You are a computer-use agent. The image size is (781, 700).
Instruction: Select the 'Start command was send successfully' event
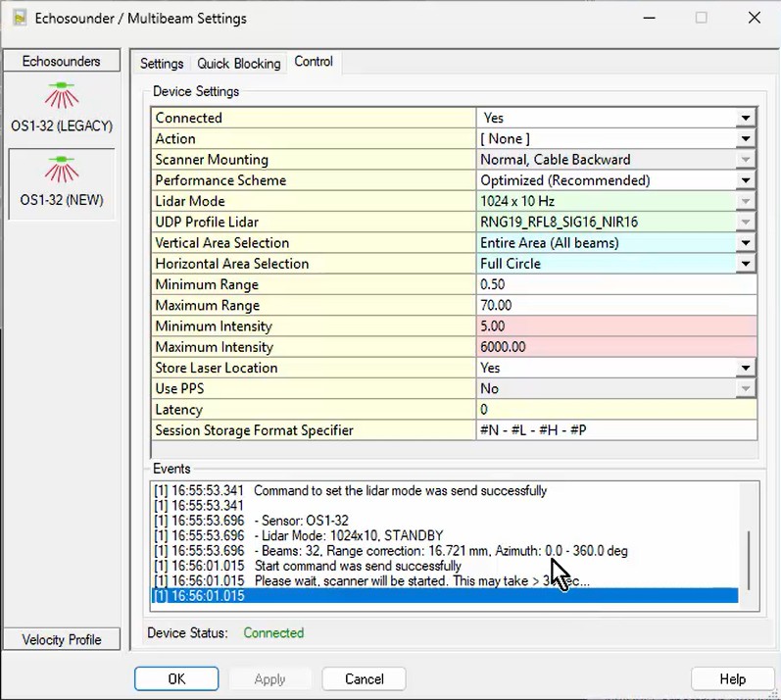[358, 566]
